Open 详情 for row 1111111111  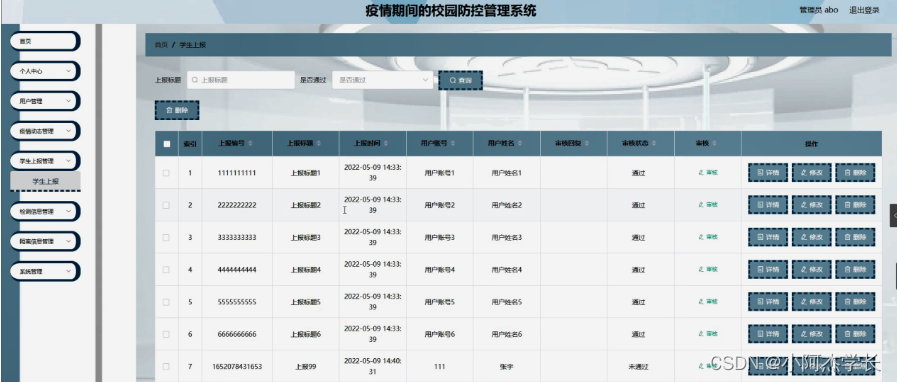point(768,172)
